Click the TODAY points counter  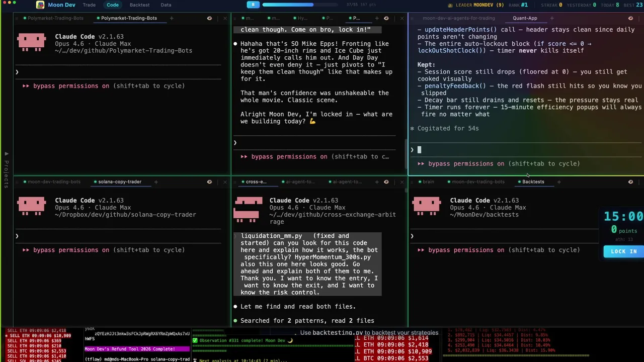(x=610, y=5)
